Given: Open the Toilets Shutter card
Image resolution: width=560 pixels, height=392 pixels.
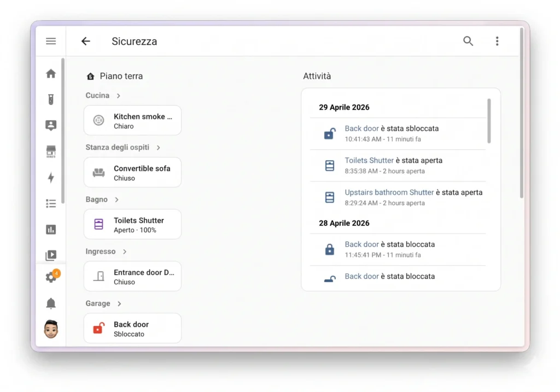Looking at the screenshot, I should pyautogui.click(x=132, y=224).
